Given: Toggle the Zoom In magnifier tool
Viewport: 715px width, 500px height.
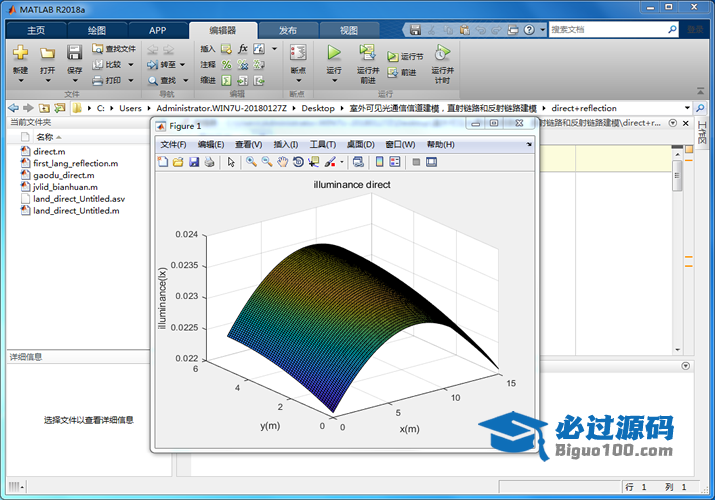Looking at the screenshot, I should pos(251,162).
